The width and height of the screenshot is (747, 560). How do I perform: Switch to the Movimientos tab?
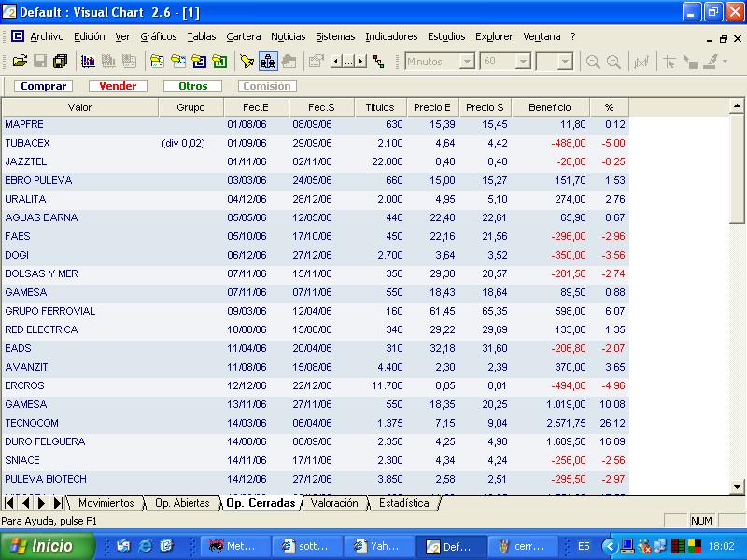pos(106,503)
